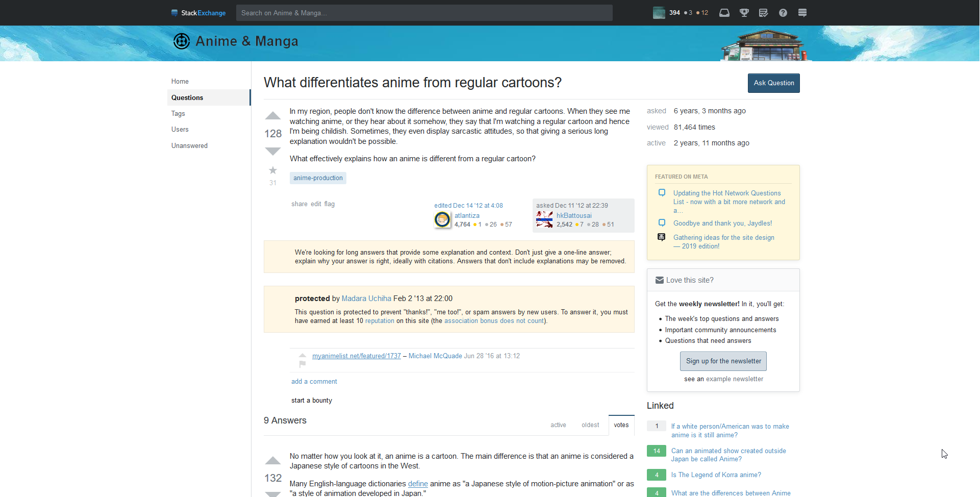Viewport: 980px width, 497px height.
Task: Open linked question Can an animated show created outside Japan
Action: (728, 455)
